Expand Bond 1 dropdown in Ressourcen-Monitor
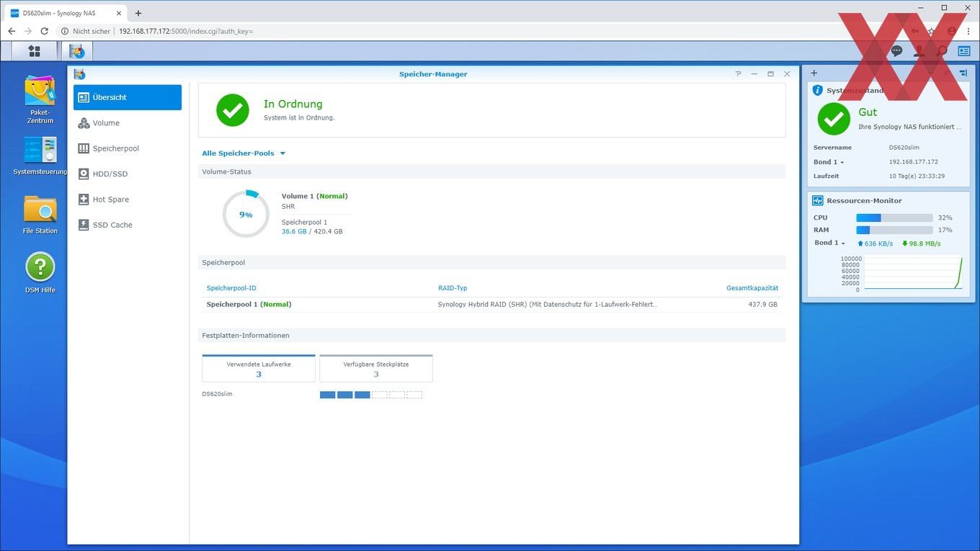 830,243
